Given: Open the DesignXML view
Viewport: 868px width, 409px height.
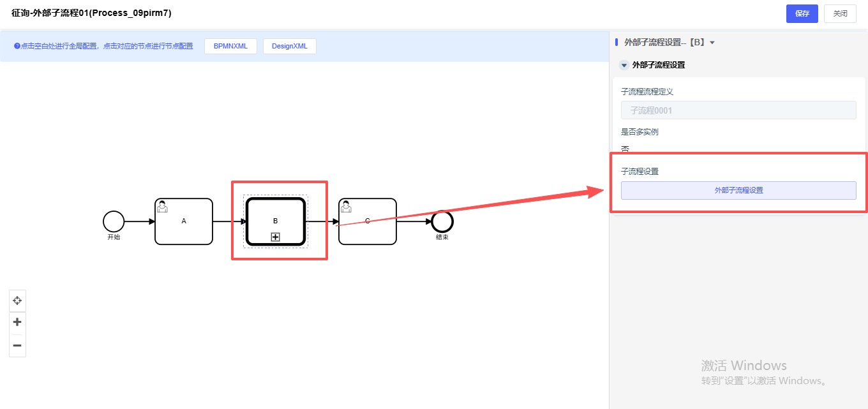Looking at the screenshot, I should (289, 46).
